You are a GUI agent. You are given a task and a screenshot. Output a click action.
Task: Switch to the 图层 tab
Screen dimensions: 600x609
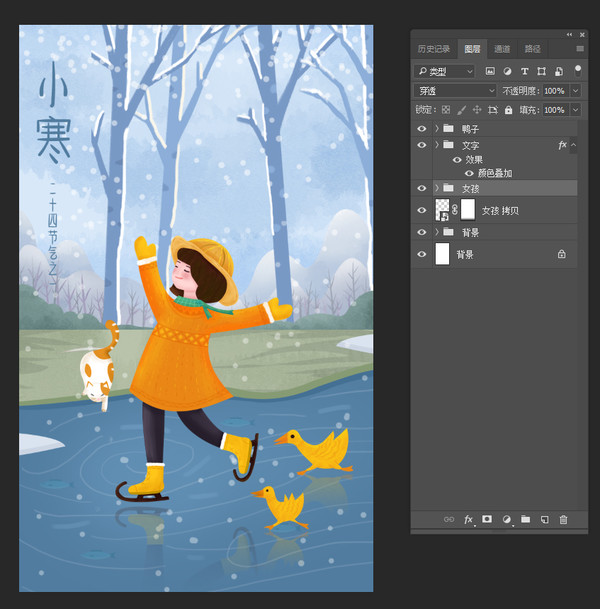tap(472, 49)
